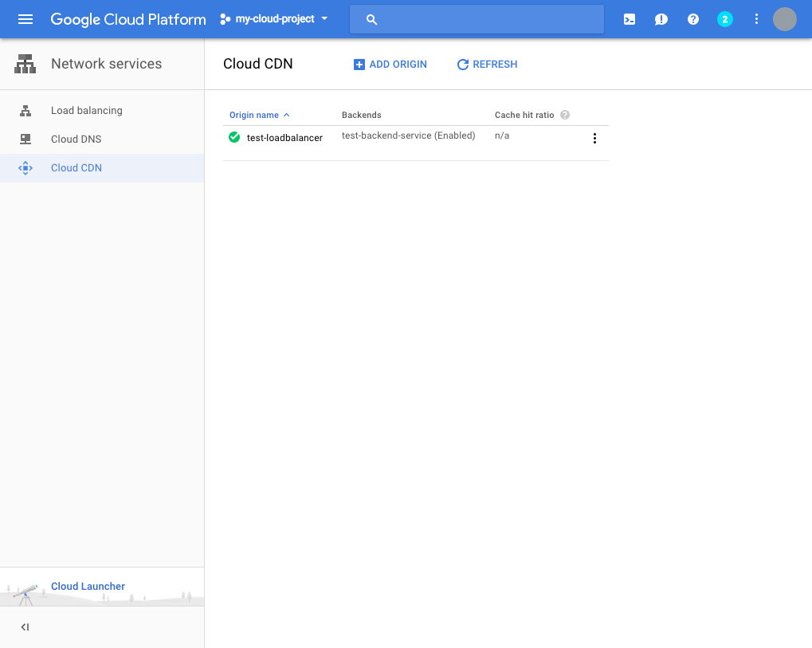Click the Network services icon
The height and width of the screenshot is (648, 812).
[x=25, y=64]
